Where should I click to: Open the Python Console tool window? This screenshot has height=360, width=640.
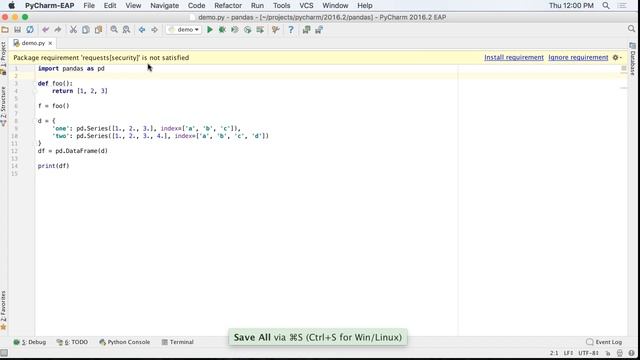124,342
